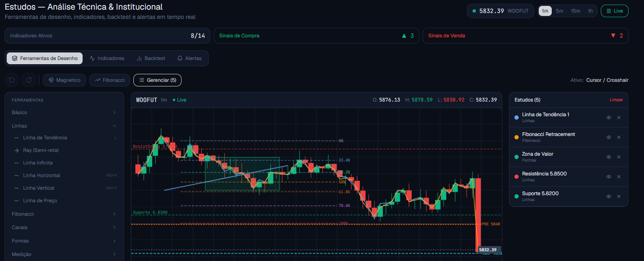Select the Ray (Semi-reta) tool
Screen dimensions: 644x261
[x=65, y=150]
